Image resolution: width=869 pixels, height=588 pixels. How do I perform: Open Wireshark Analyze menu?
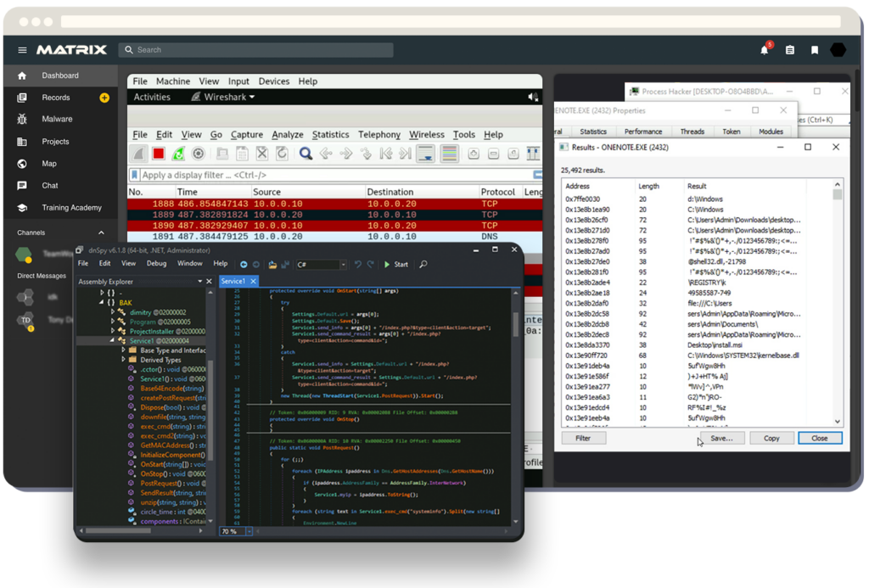pyautogui.click(x=287, y=135)
